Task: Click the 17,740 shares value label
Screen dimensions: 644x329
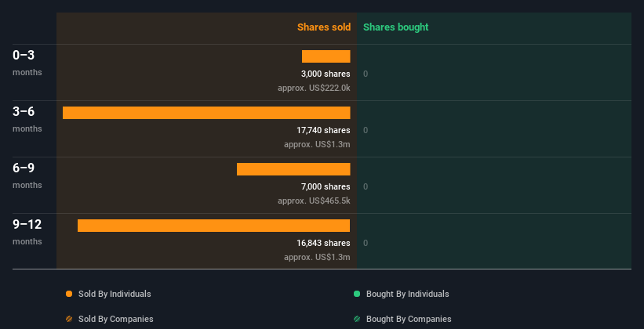Action: point(323,130)
